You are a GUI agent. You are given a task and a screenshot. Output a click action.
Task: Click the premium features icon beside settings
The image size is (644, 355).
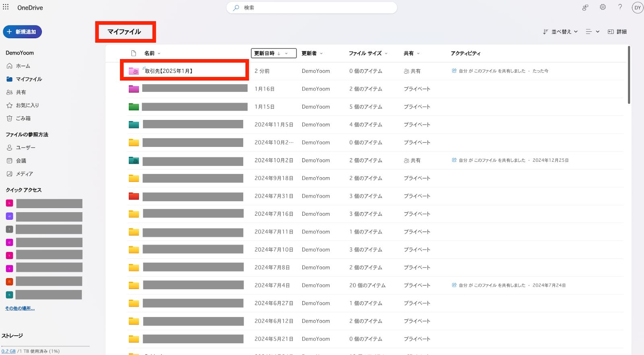point(585,7)
